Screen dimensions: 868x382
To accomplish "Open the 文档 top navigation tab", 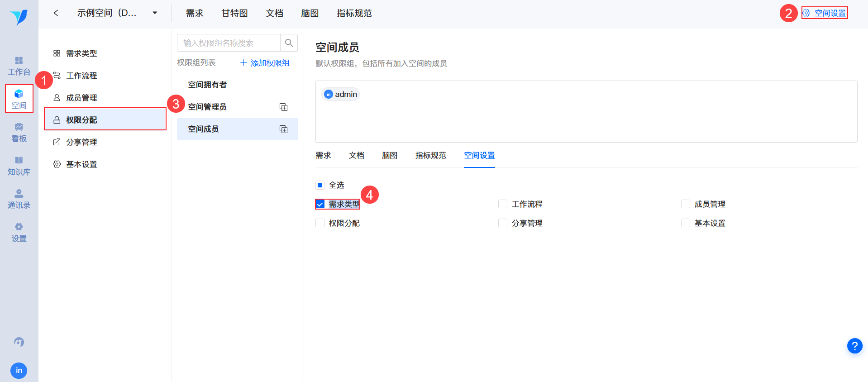I will [x=274, y=14].
